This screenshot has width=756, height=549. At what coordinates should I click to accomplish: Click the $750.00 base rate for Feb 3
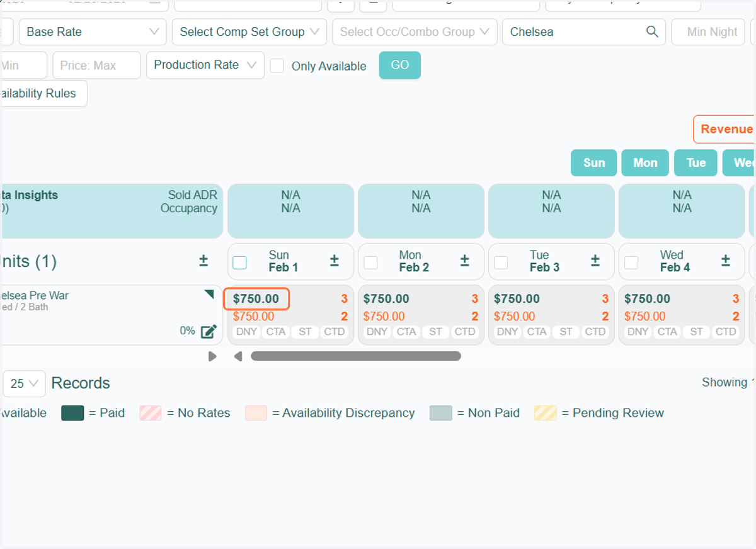pos(517,298)
